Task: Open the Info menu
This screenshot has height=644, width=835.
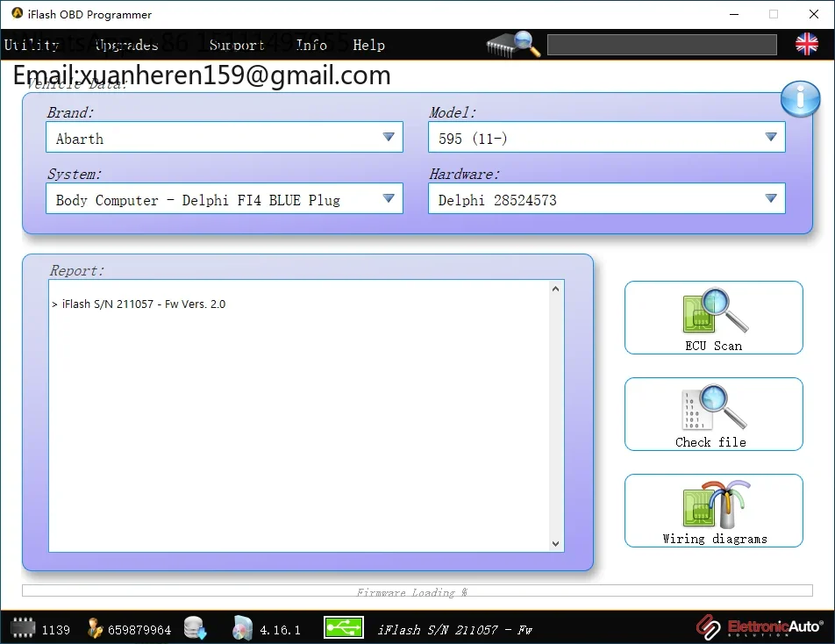Action: [x=311, y=45]
